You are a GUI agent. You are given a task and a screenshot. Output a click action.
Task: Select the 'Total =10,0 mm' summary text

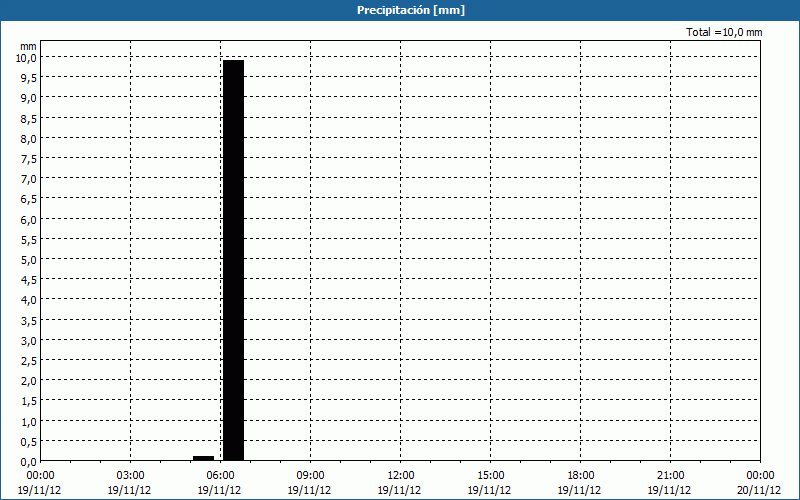click(x=724, y=32)
